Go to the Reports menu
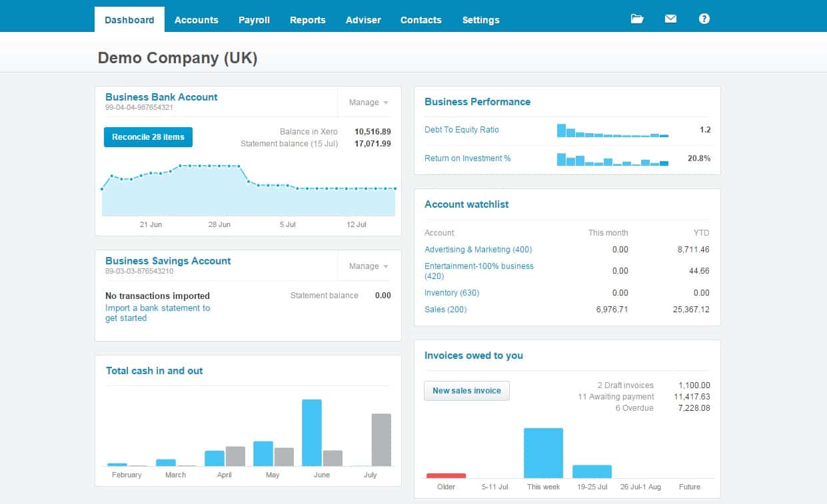This screenshot has width=827, height=504. click(x=307, y=20)
